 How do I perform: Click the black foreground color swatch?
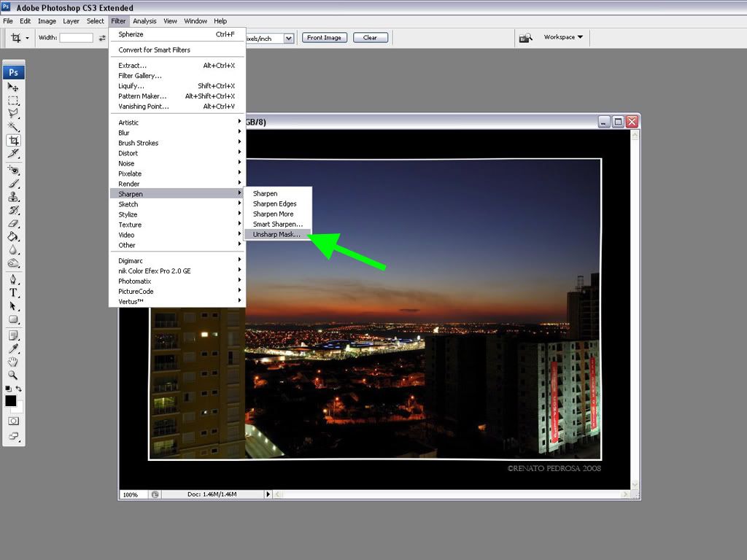point(10,400)
